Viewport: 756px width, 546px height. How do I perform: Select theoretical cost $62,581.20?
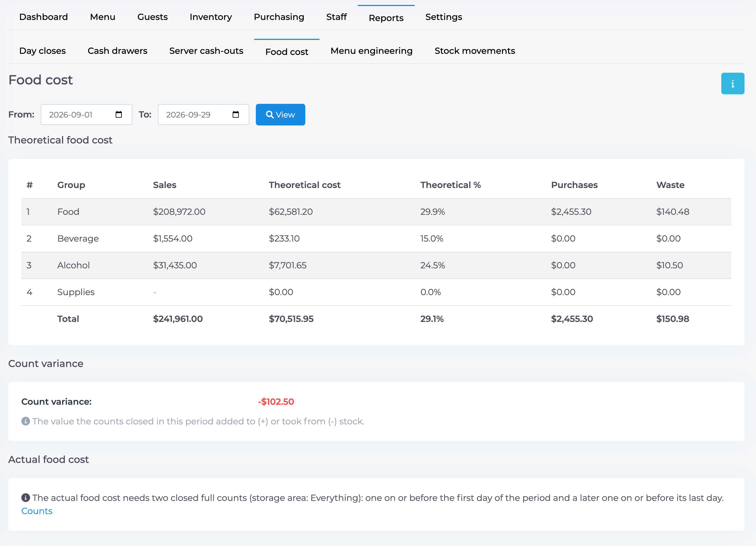[x=291, y=212]
